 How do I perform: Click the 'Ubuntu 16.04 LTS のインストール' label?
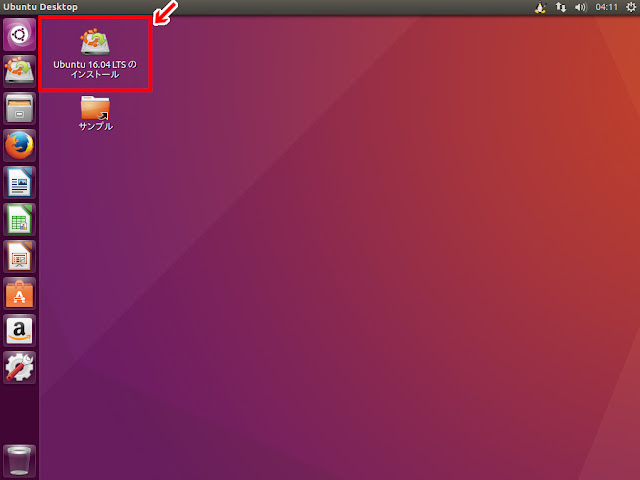click(95, 69)
